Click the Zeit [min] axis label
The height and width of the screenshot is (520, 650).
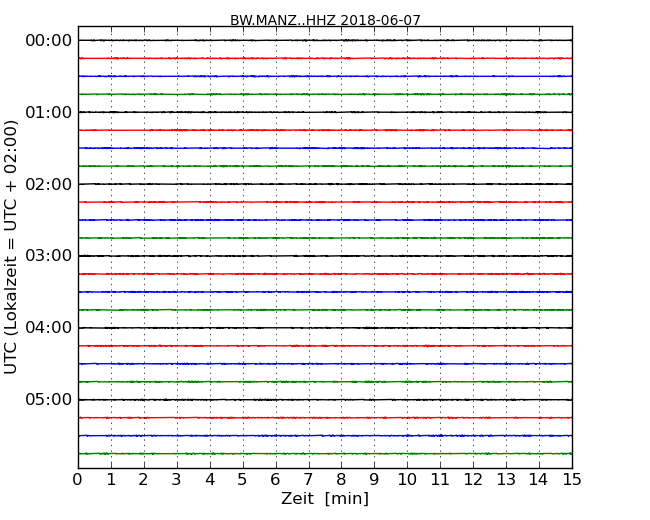(x=325, y=498)
